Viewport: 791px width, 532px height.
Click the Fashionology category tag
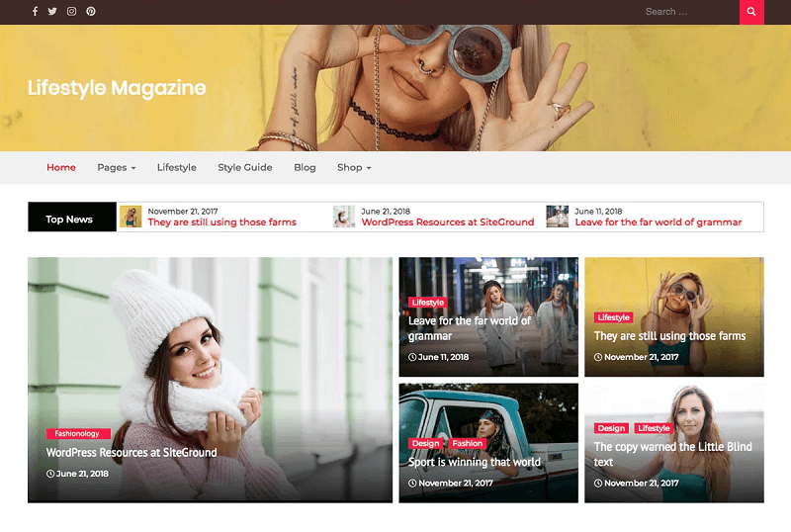pos(77,433)
